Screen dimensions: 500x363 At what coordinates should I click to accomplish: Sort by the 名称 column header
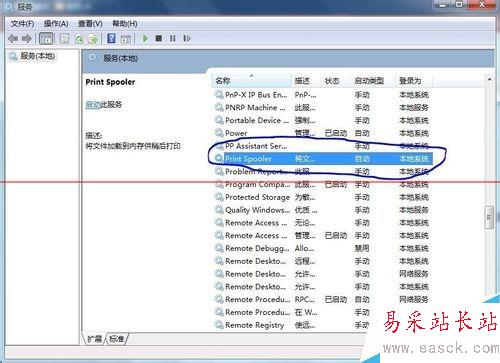click(251, 80)
